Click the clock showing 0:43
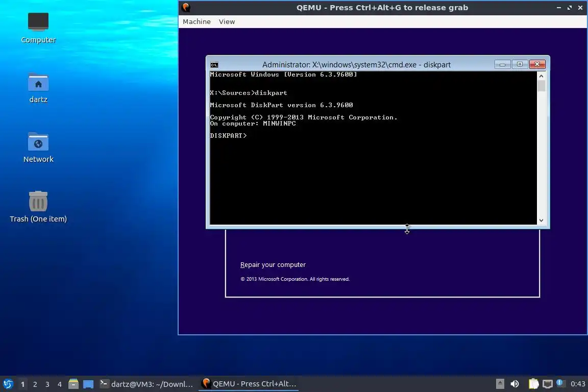 [578, 384]
